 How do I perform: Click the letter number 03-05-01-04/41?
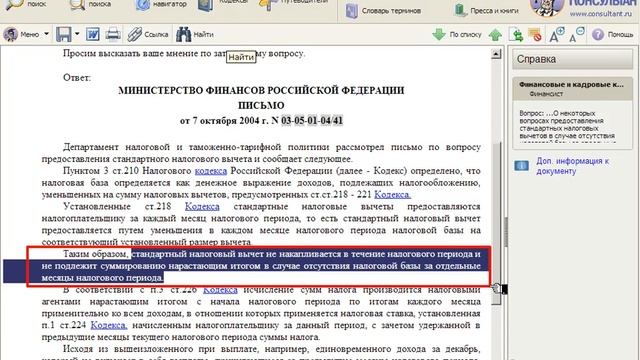312,121
